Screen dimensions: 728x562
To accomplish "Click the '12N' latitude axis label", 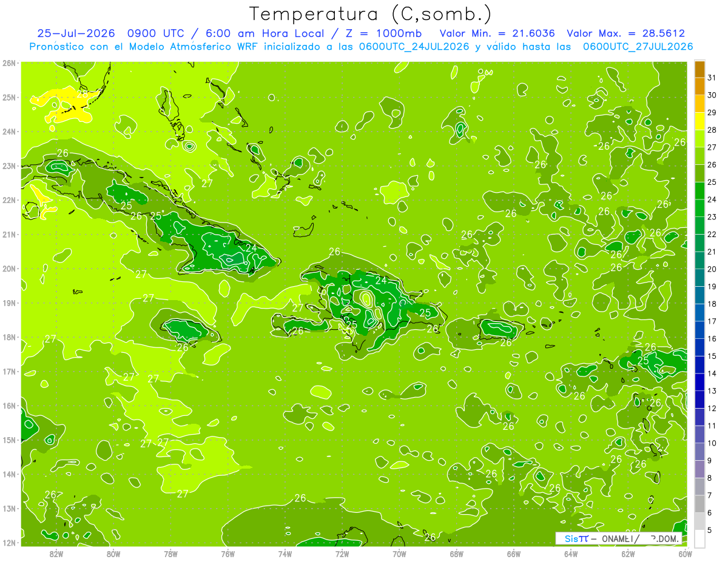I will pyautogui.click(x=9, y=542).
